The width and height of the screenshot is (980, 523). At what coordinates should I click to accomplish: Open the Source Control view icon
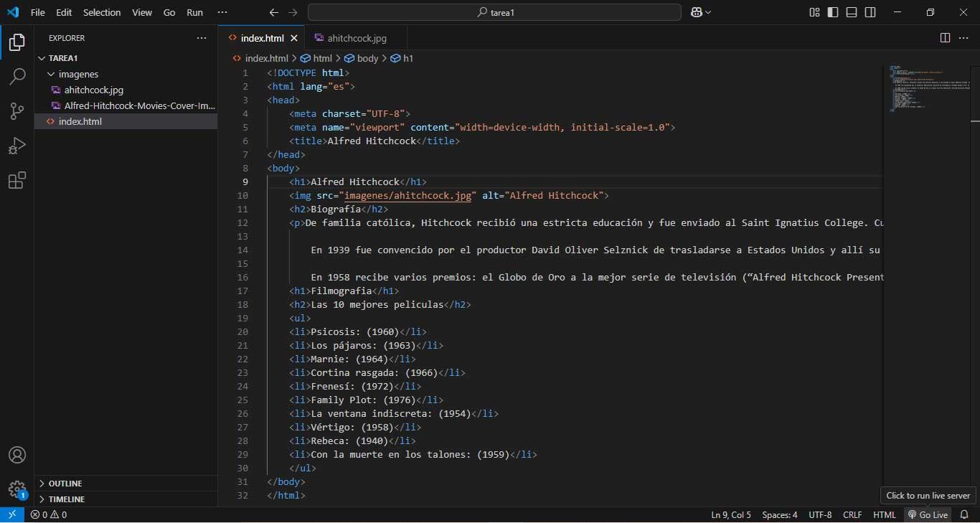[x=17, y=111]
